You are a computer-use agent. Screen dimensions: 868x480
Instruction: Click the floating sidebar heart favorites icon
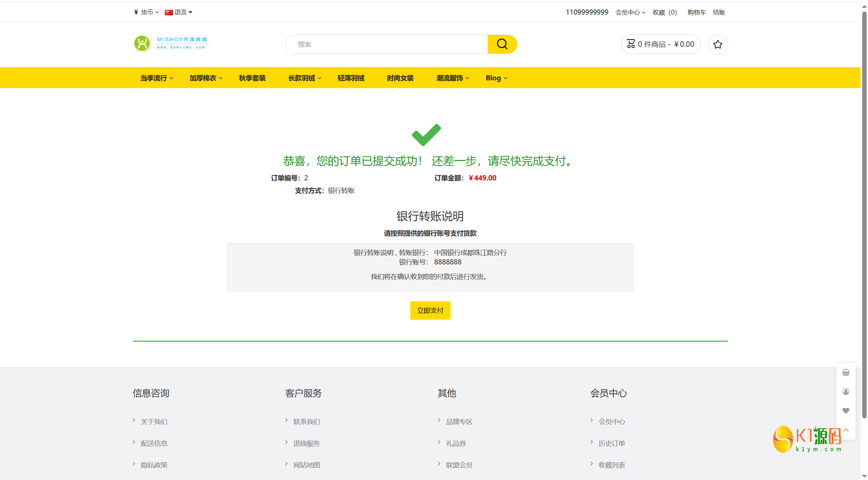(846, 411)
